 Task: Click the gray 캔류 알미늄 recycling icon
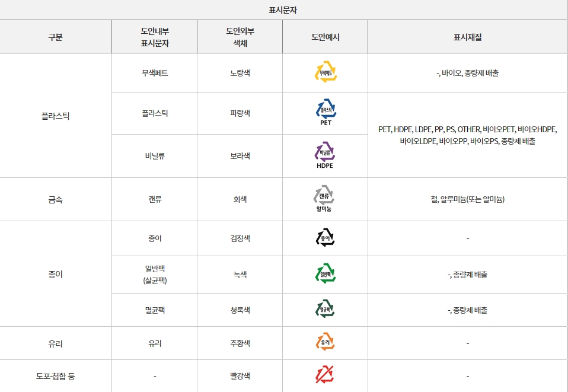[x=324, y=199]
